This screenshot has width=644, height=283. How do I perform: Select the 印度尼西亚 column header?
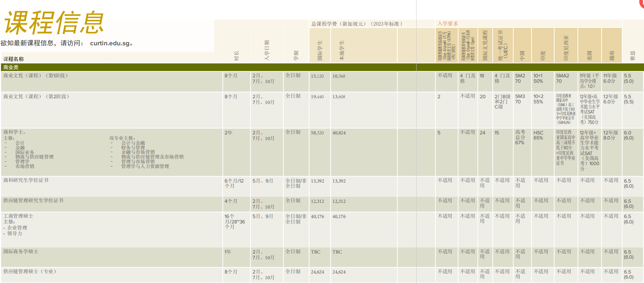click(566, 48)
